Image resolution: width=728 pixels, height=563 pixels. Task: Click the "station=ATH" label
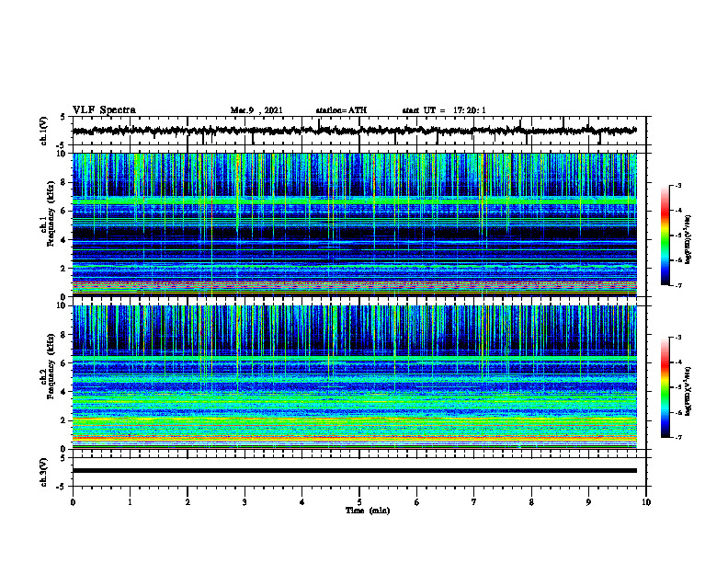point(341,110)
